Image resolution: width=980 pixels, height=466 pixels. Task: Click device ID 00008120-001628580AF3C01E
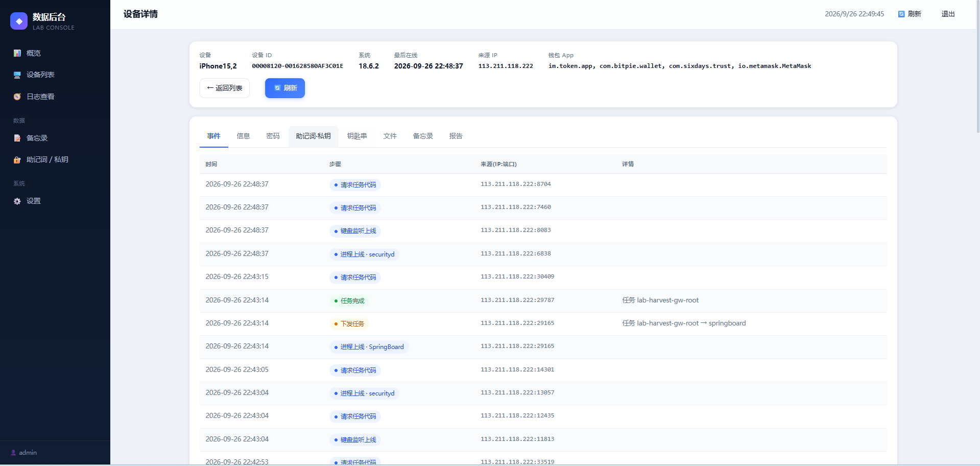coord(298,66)
